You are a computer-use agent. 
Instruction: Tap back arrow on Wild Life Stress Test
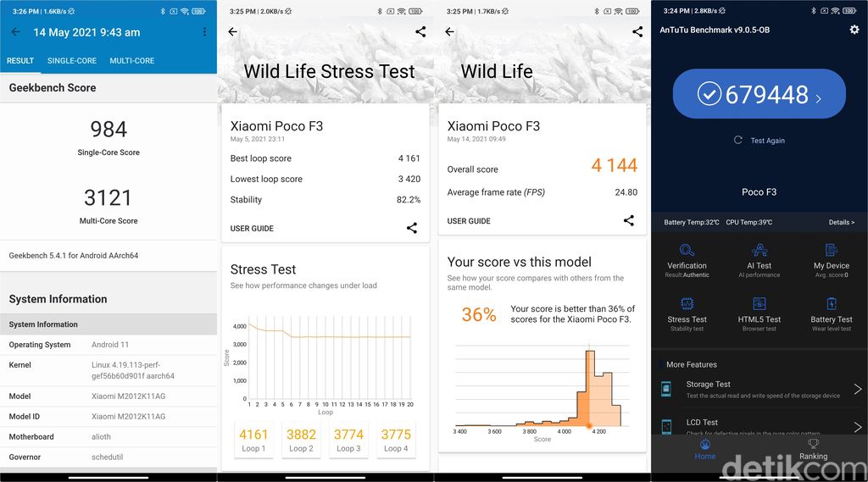click(x=232, y=32)
